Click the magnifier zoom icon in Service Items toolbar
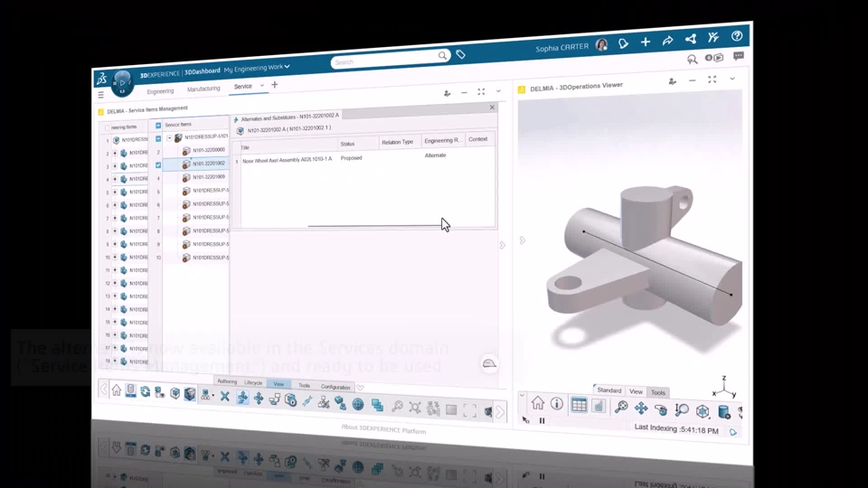Image resolution: width=868 pixels, height=488 pixels. [x=397, y=407]
